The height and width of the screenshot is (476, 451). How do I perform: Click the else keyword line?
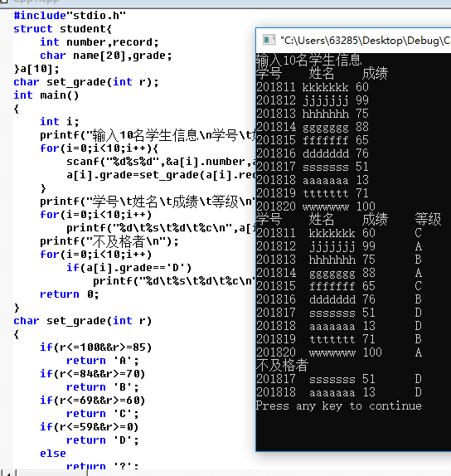click(x=53, y=454)
